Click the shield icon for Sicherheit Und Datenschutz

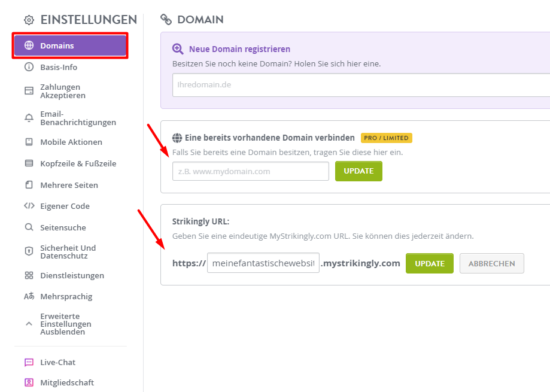[29, 251]
